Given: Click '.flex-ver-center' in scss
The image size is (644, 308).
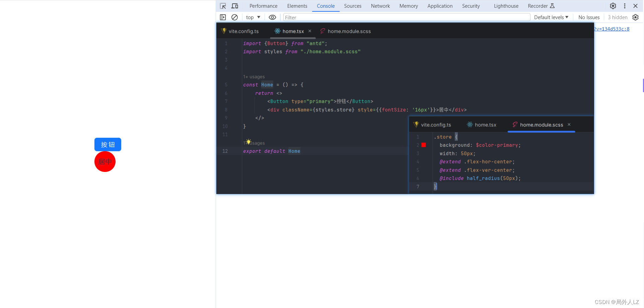Looking at the screenshot, I should (488, 170).
